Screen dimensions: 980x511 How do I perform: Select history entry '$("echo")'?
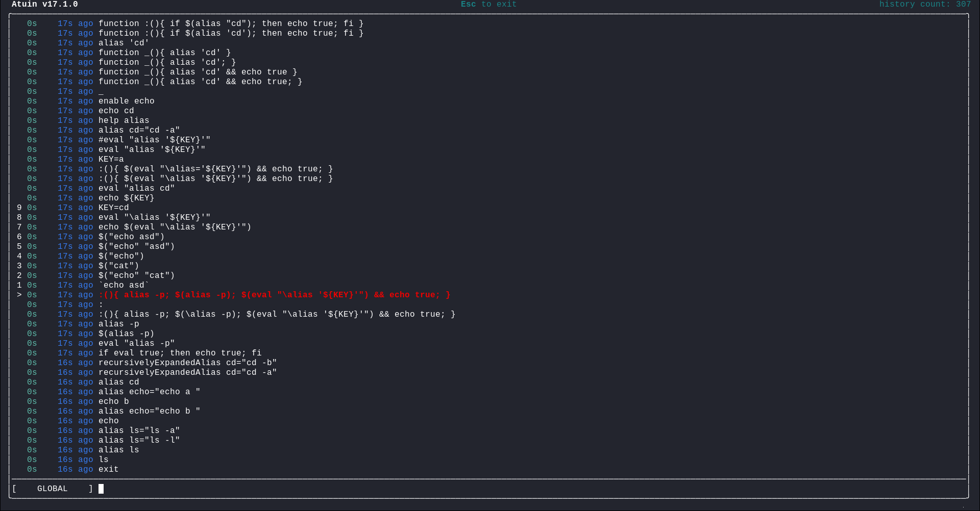pos(121,256)
